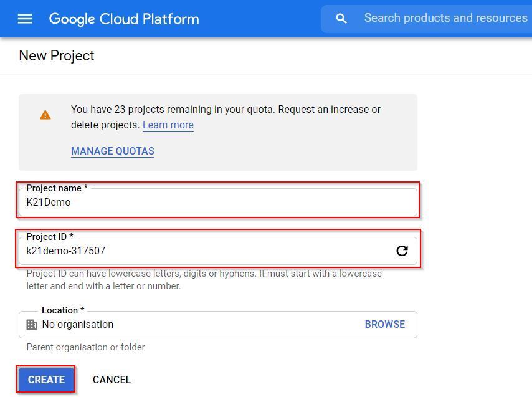
Task: Click the orange warning triangle icon
Action: (x=45, y=115)
